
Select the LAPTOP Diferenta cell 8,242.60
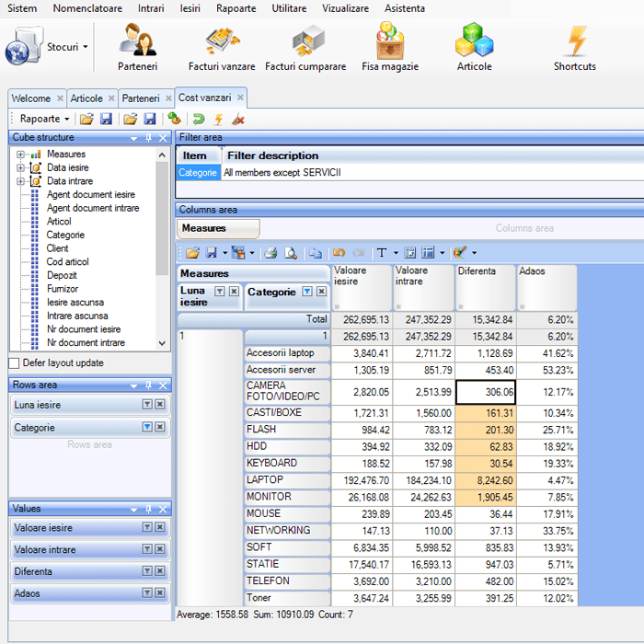pos(486,480)
